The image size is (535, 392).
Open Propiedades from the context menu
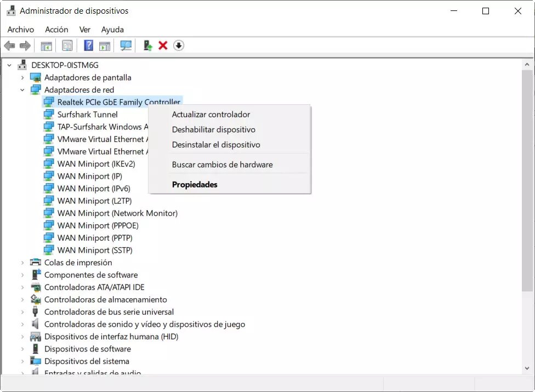click(195, 185)
